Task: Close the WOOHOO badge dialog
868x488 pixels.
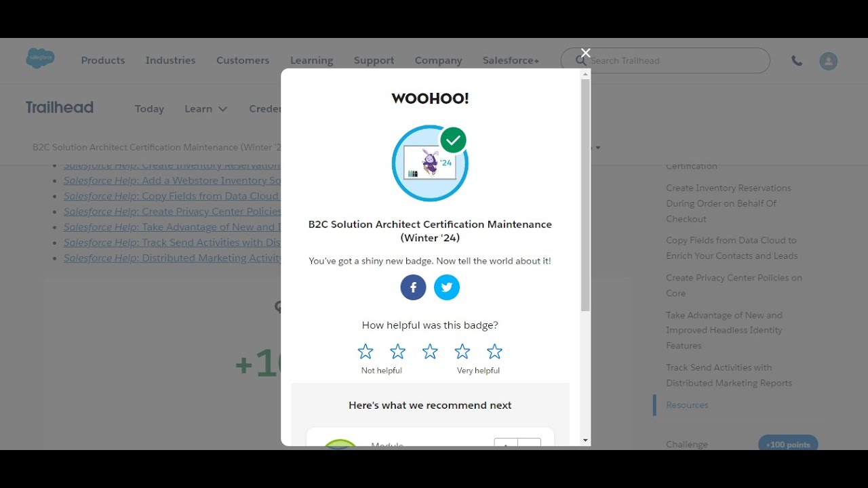Action: tap(586, 53)
